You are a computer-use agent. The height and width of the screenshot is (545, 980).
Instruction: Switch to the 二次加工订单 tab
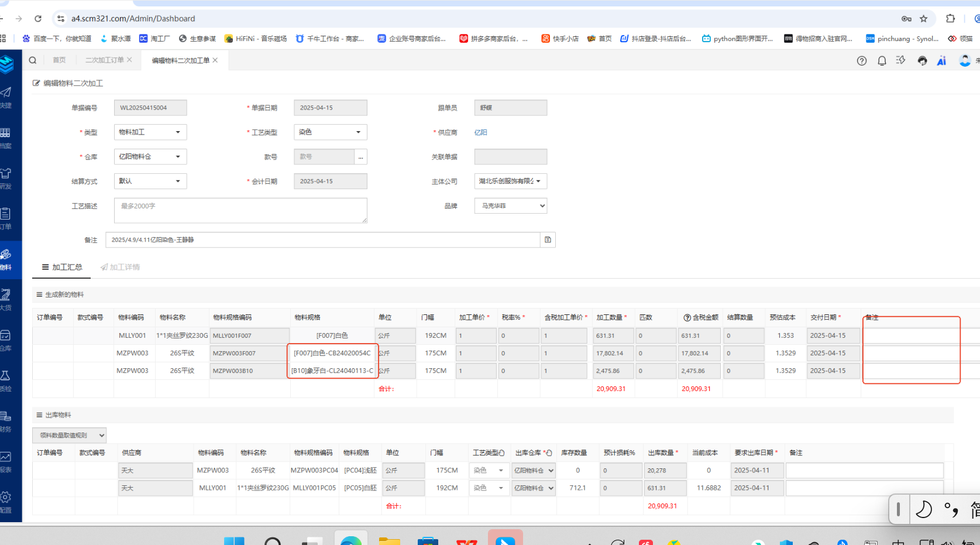(x=104, y=60)
